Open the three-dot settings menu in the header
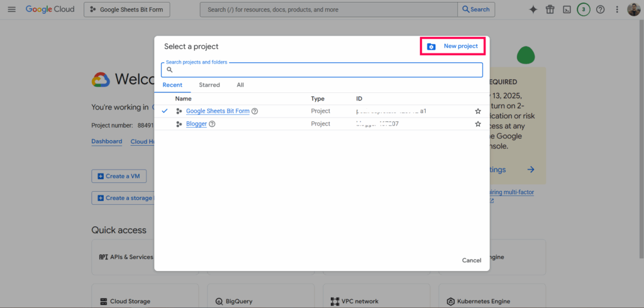The height and width of the screenshot is (308, 644). [x=617, y=9]
